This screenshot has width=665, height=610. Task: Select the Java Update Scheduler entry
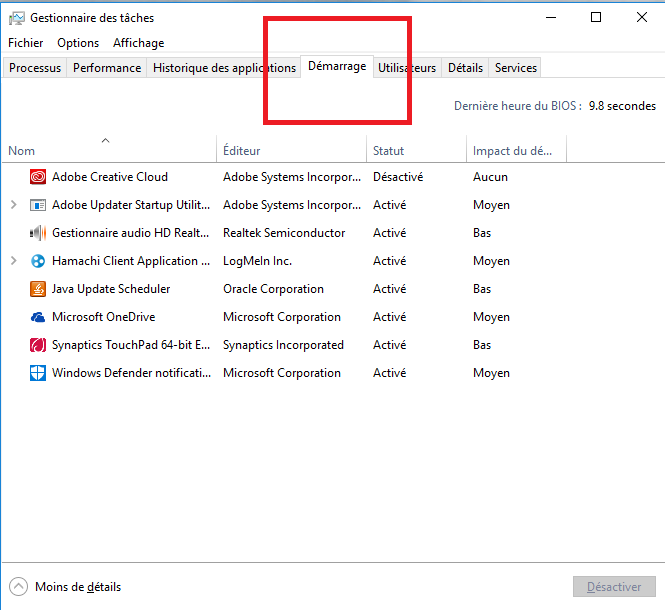[111, 289]
